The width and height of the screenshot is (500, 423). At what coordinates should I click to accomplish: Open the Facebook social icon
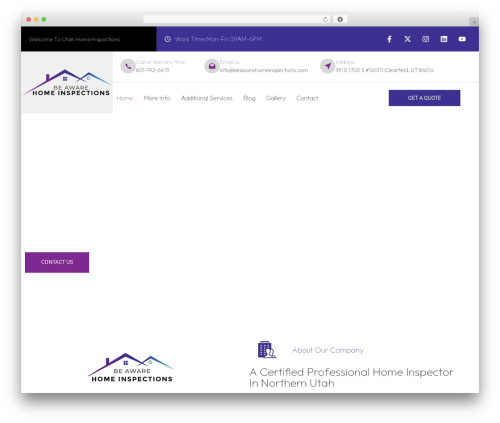[389, 39]
